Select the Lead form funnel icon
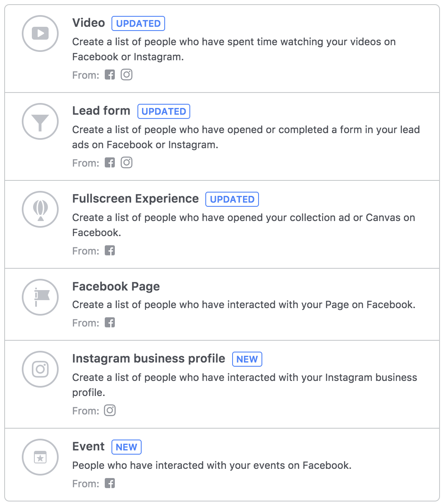This screenshot has width=445, height=504. coord(40,121)
